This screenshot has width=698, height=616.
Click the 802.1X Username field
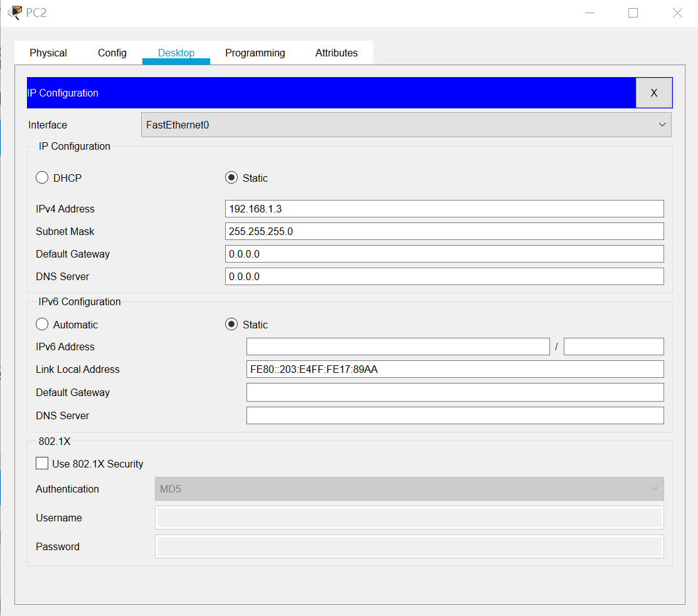[409, 518]
